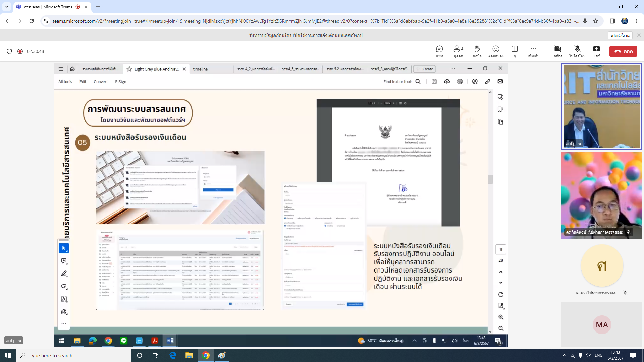Leave the meeting with the red button
Image resolution: width=644 pixels, height=362 pixels.
[623, 51]
